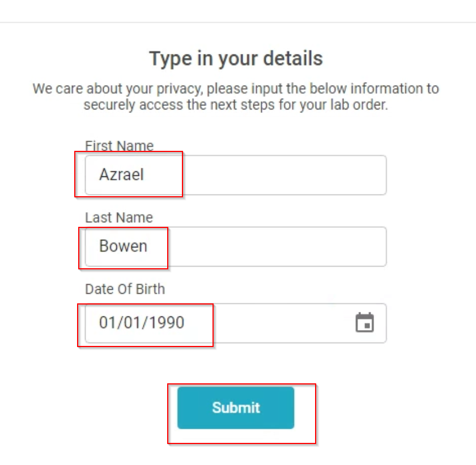Click the "First Name" field label
Screen dimensions: 476x465
tap(120, 146)
